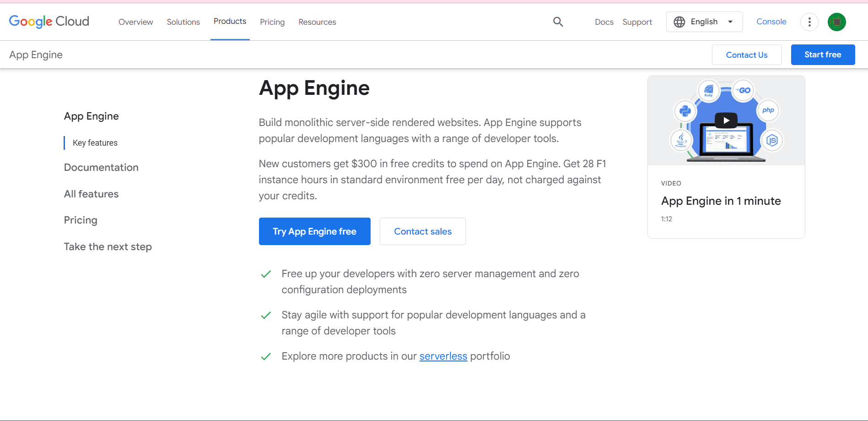Click the Ruby language icon in thumbnail
The height and width of the screenshot is (421, 868).
point(708,90)
